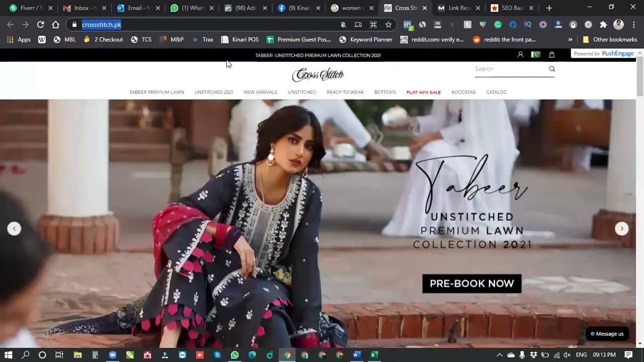
Task: Open the taskbar clock showing 09:13 PM
Action: point(604,355)
